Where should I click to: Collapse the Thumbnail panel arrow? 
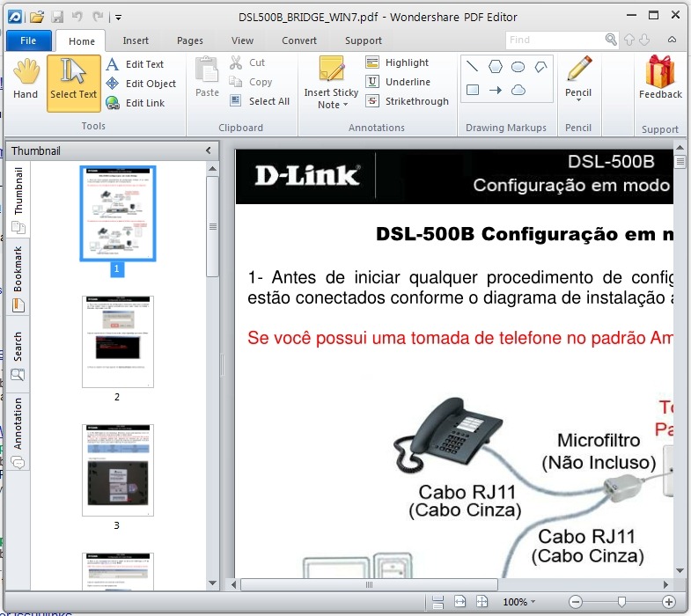pos(209,150)
